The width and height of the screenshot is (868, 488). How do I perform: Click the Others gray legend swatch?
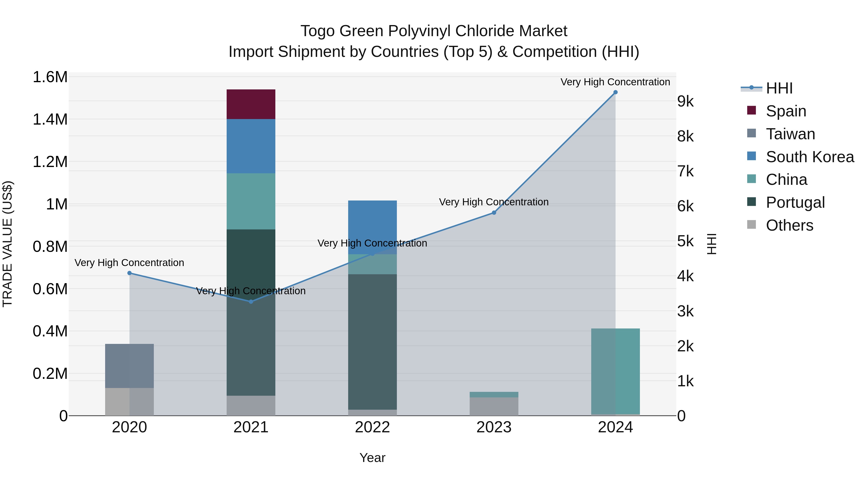pos(751,224)
